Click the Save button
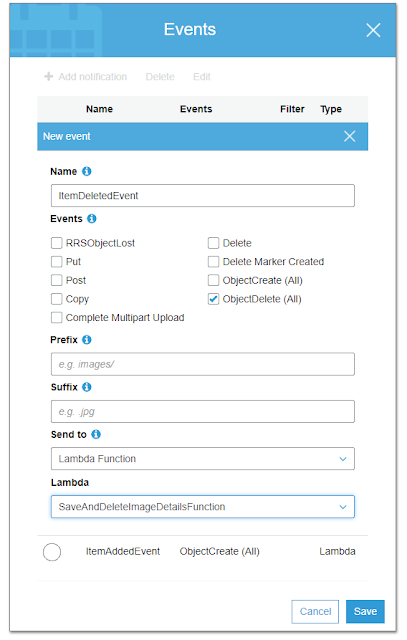This screenshot has width=407, height=640. pyautogui.click(x=365, y=611)
